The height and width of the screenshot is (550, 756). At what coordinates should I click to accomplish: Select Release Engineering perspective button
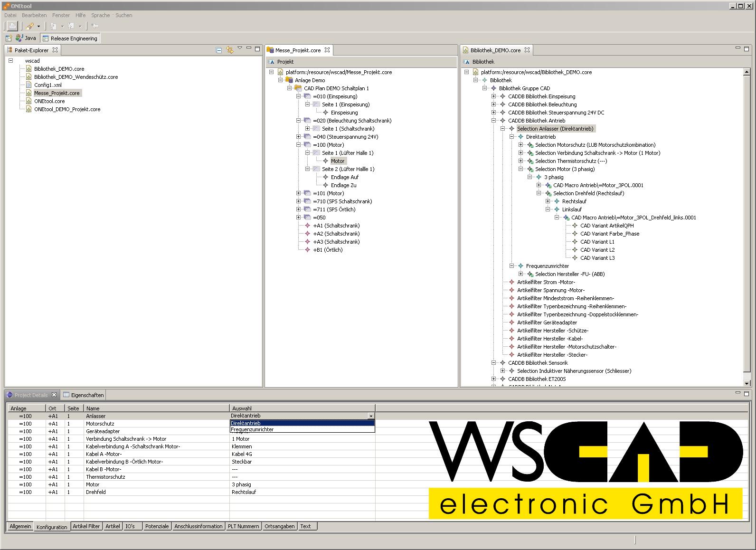pos(70,38)
